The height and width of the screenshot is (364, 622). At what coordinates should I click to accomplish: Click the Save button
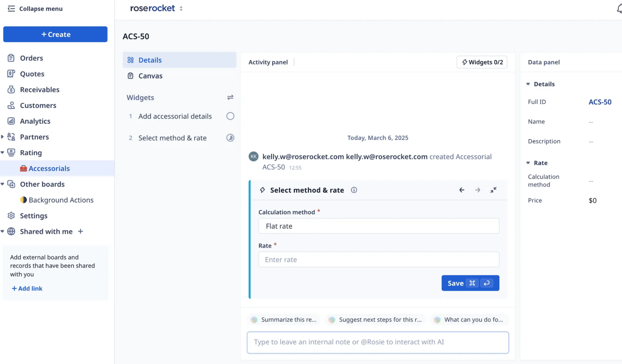click(x=470, y=283)
